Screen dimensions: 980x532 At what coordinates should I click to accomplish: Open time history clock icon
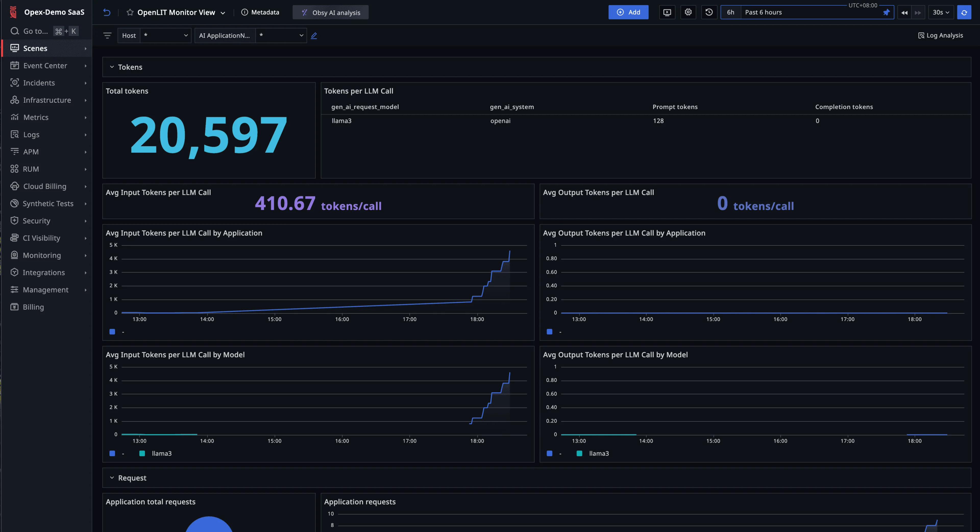click(x=709, y=12)
